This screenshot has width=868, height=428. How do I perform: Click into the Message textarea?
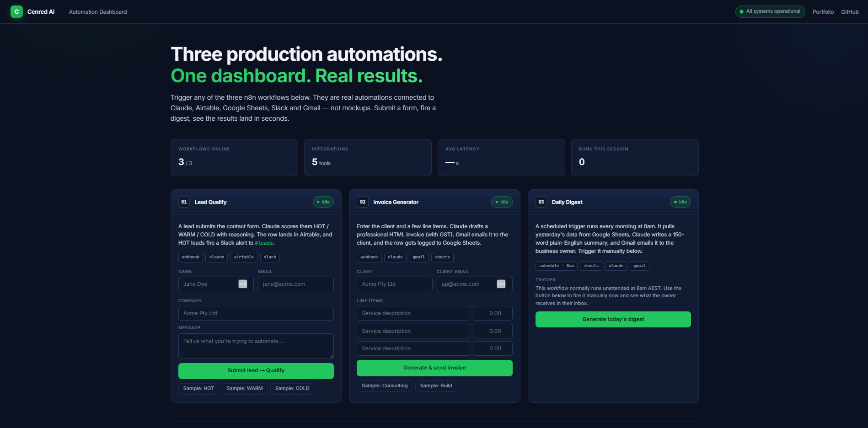[256, 346]
